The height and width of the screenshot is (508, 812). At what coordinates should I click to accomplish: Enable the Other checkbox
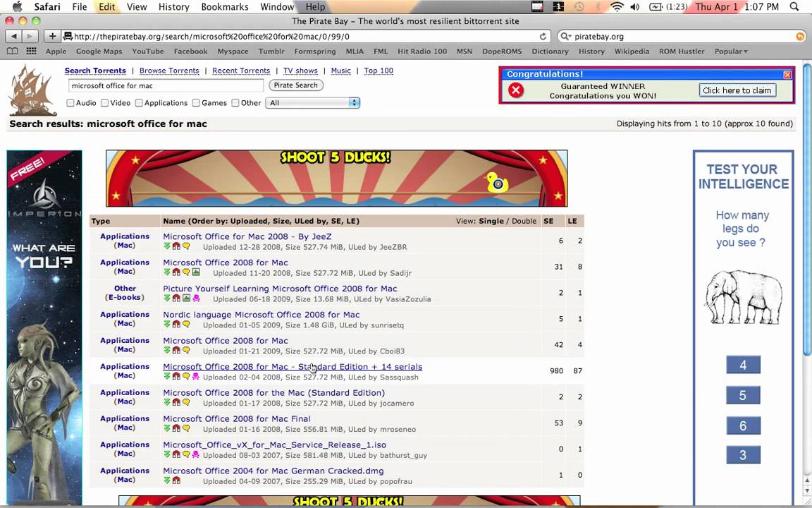235,102
